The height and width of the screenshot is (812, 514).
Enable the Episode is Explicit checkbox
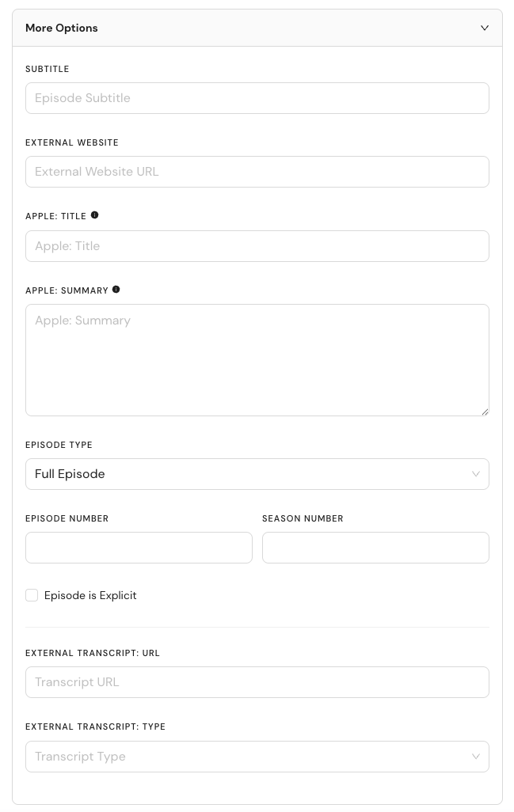[32, 595]
